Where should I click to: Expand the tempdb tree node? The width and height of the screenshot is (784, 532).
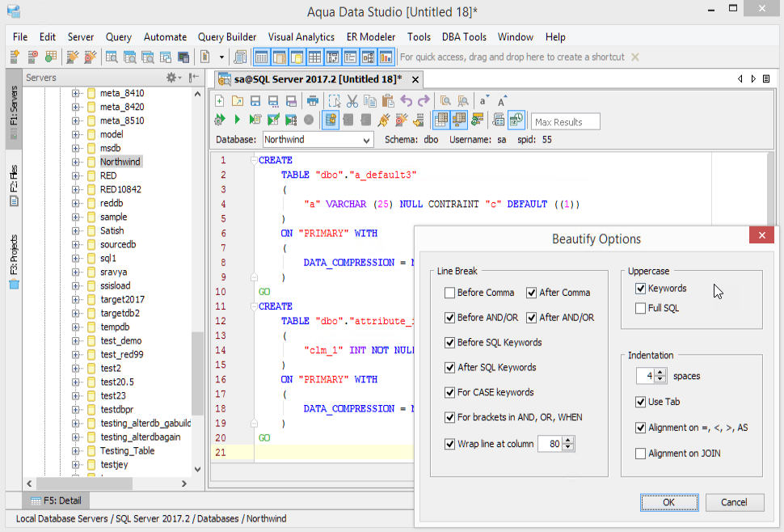tap(77, 327)
